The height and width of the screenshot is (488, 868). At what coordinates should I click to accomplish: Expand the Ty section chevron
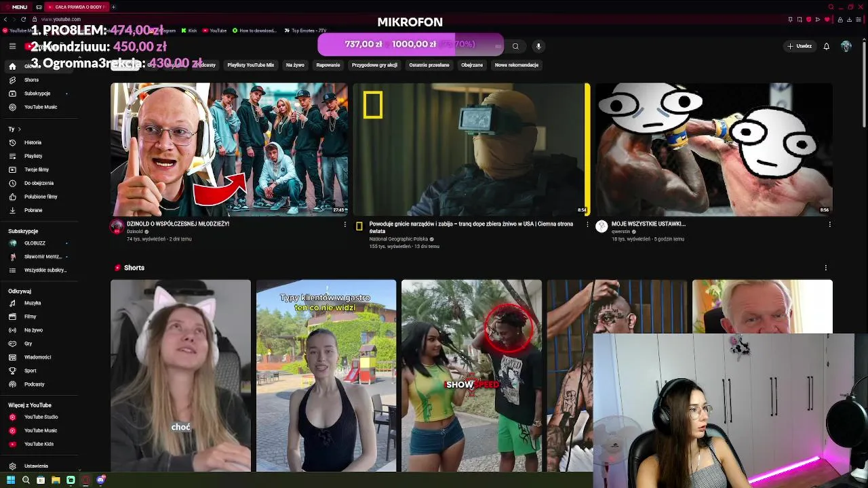(19, 129)
